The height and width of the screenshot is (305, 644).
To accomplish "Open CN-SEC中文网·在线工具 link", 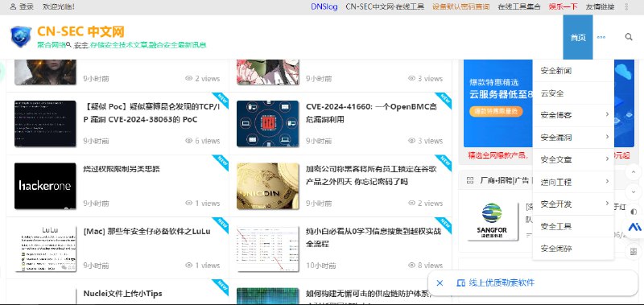I will click(x=385, y=6).
